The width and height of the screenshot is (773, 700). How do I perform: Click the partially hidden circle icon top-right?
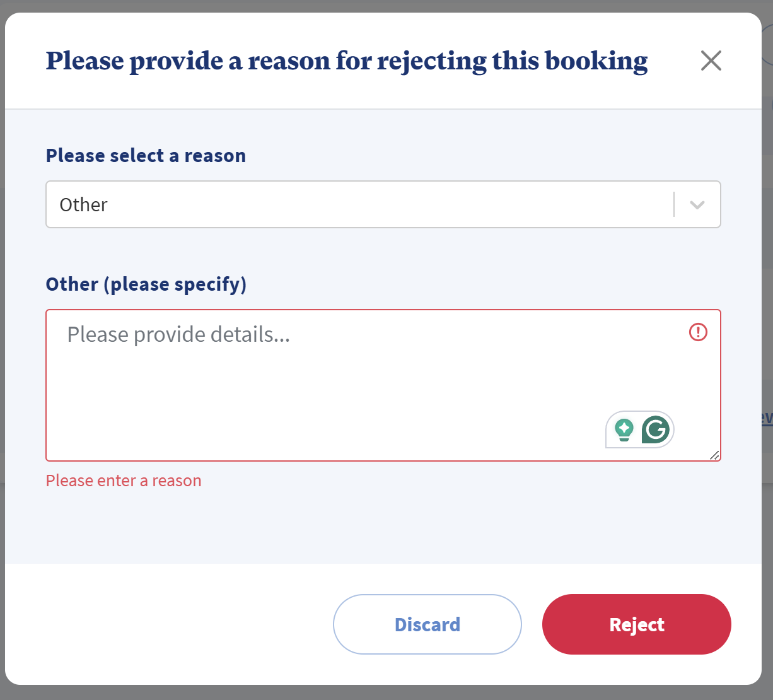[x=767, y=47]
